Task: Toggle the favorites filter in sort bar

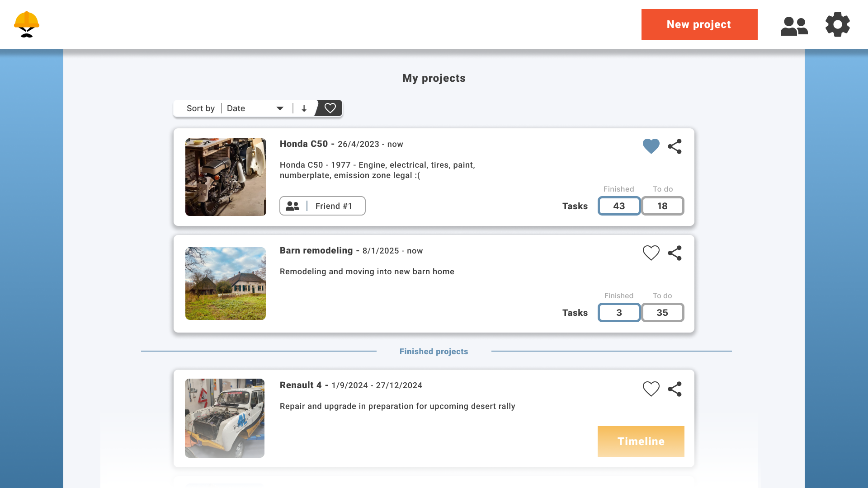Action: pyautogui.click(x=330, y=108)
